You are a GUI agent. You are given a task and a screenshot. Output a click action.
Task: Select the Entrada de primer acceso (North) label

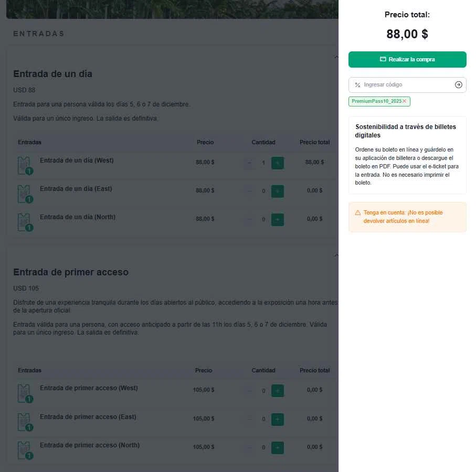point(90,445)
